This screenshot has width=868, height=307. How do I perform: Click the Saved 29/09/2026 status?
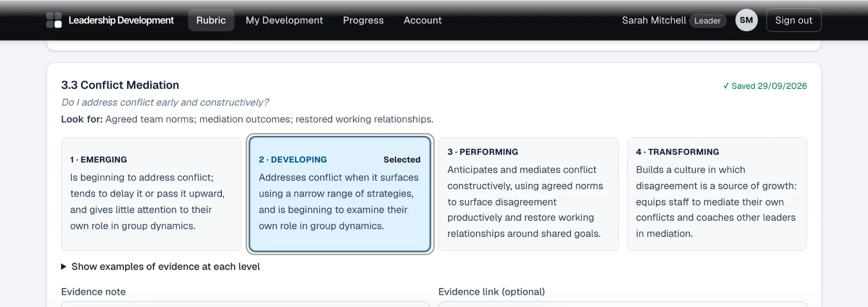pos(765,86)
